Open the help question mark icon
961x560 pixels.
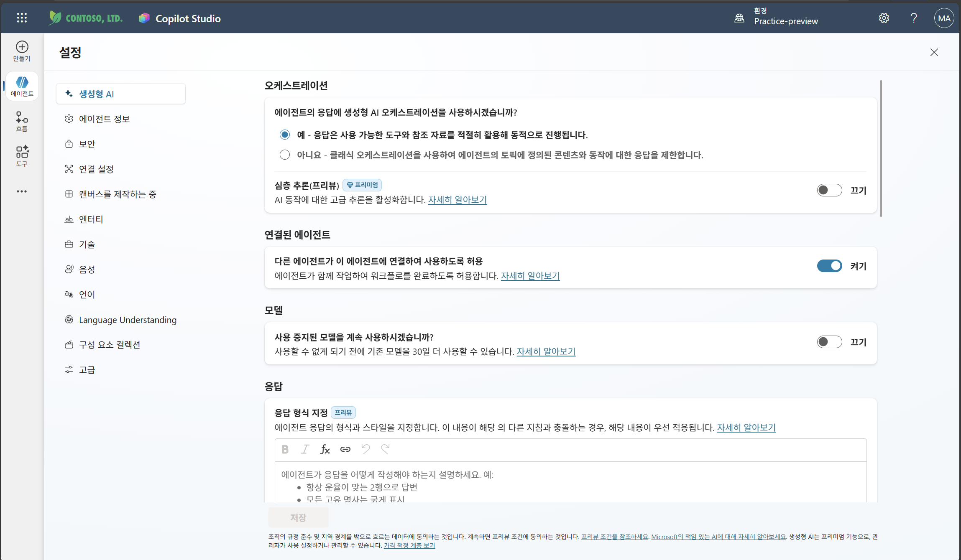tap(914, 18)
